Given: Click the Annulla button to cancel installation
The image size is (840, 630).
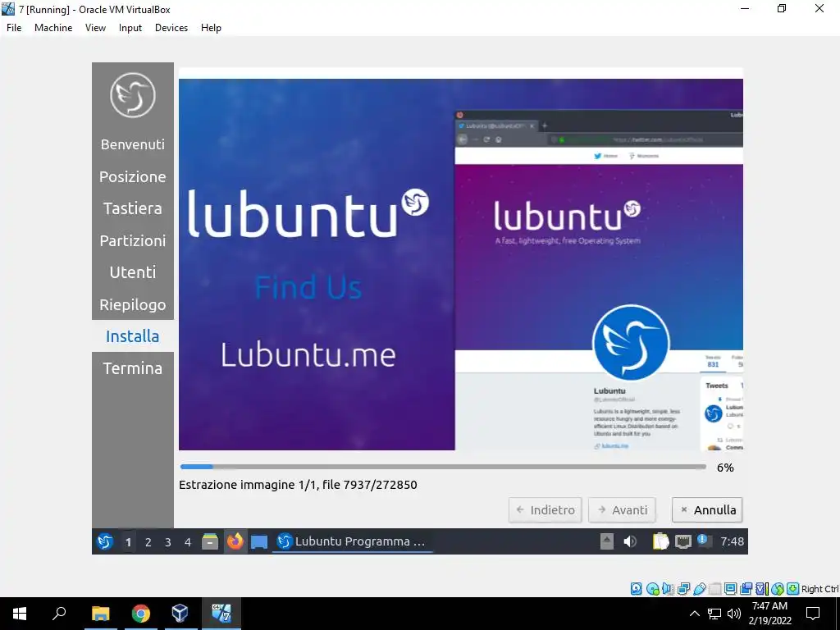Looking at the screenshot, I should click(x=707, y=510).
